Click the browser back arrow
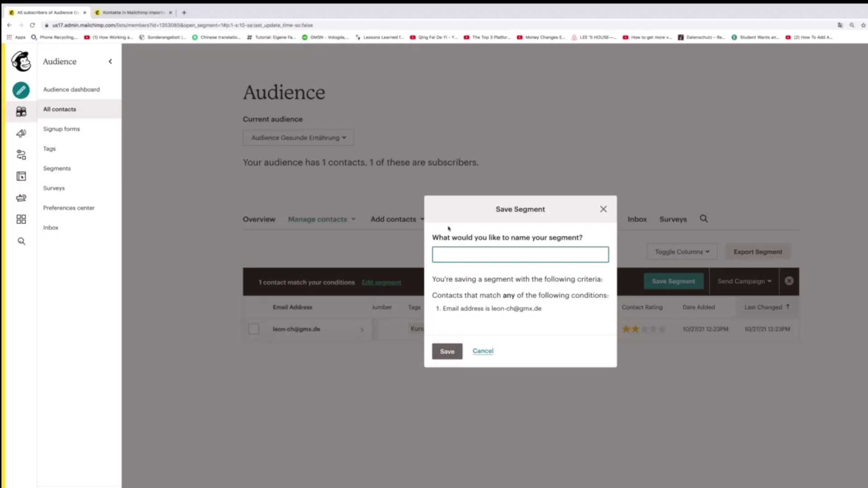This screenshot has height=488, width=868. click(x=9, y=25)
